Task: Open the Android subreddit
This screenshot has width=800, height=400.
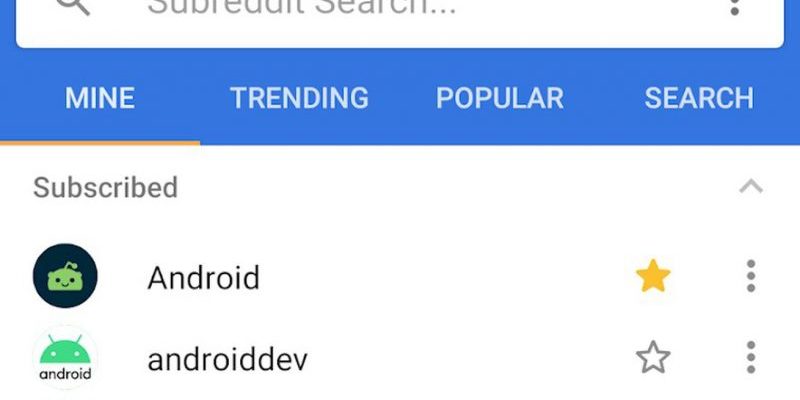Action: tap(204, 278)
